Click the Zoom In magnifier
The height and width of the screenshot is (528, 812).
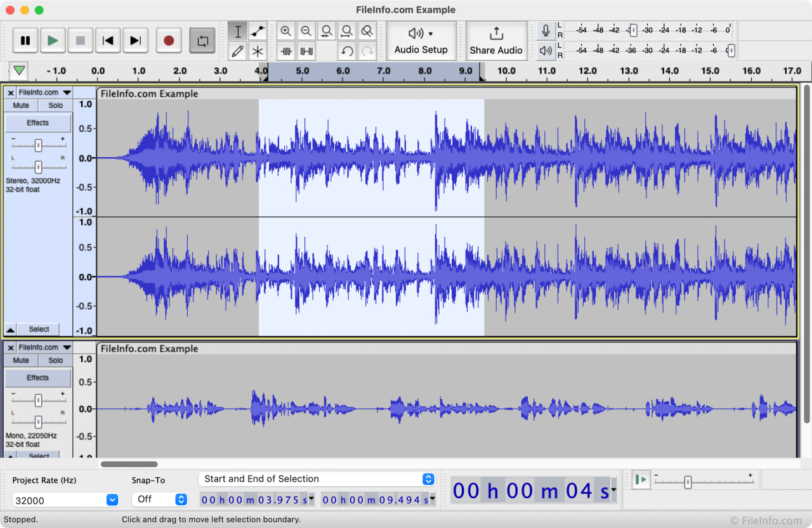coord(286,31)
